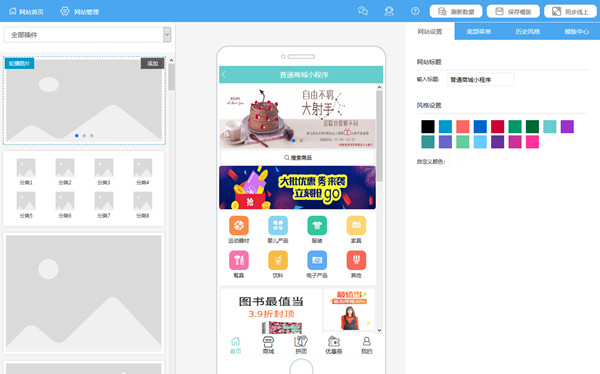Click the 分类4 placeholder icon
The width and height of the screenshot is (600, 374).
[143, 168]
